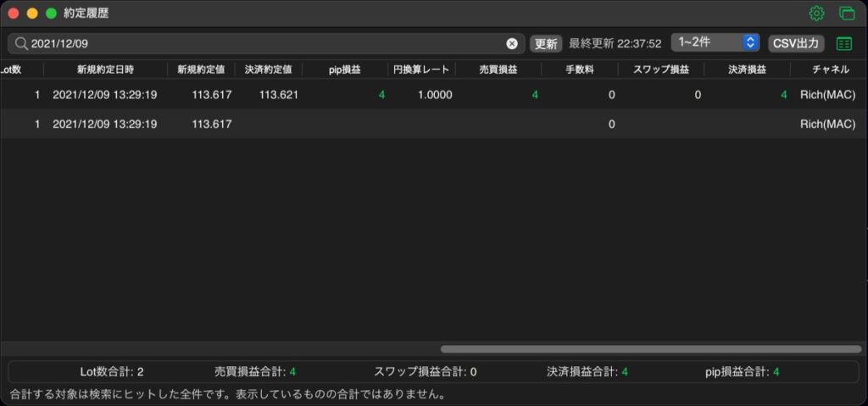Click the green column list icon

[844, 44]
